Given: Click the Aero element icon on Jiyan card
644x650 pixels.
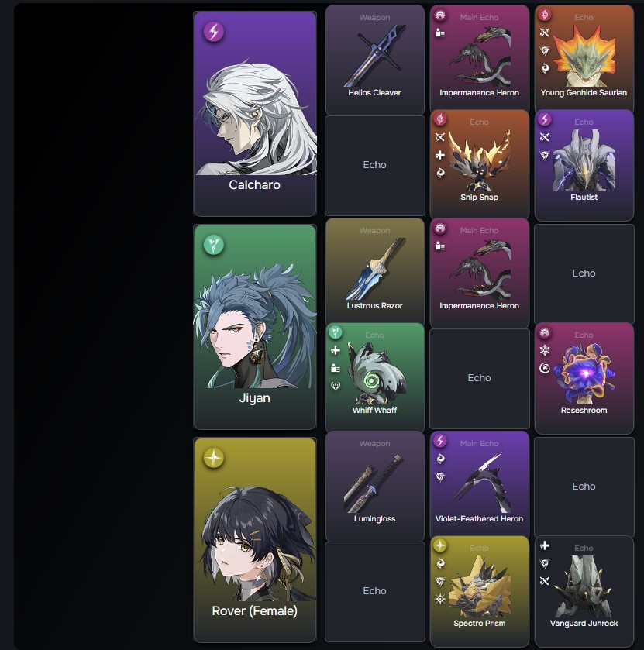Looking at the screenshot, I should point(214,245).
